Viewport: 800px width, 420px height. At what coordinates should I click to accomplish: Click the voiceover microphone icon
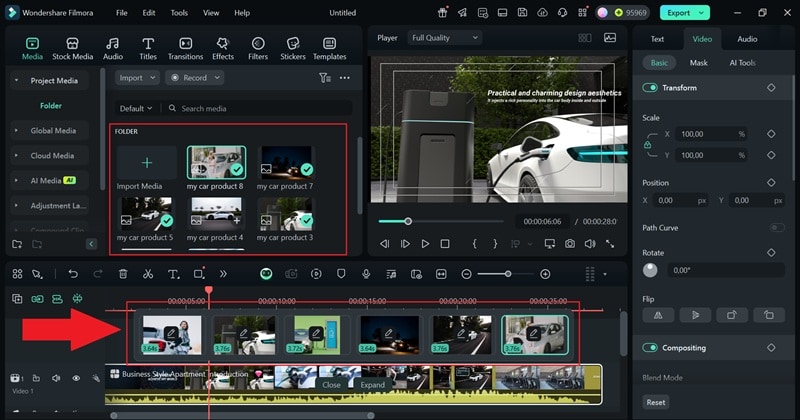pyautogui.click(x=367, y=274)
